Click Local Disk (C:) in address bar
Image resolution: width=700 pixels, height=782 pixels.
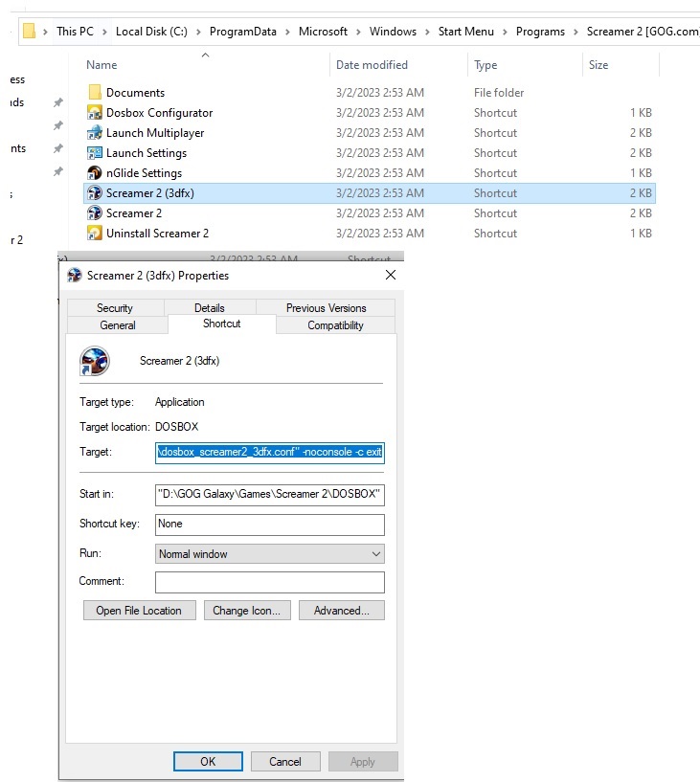click(151, 32)
